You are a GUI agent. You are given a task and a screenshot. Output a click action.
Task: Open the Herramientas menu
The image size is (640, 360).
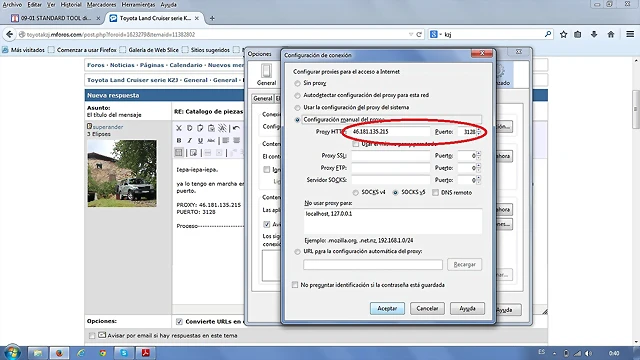[x=138, y=5]
